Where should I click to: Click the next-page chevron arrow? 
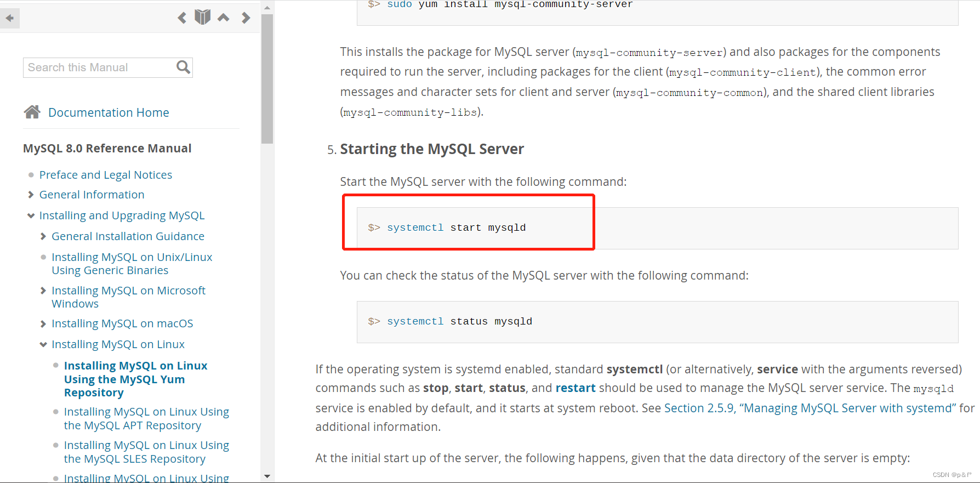(246, 18)
